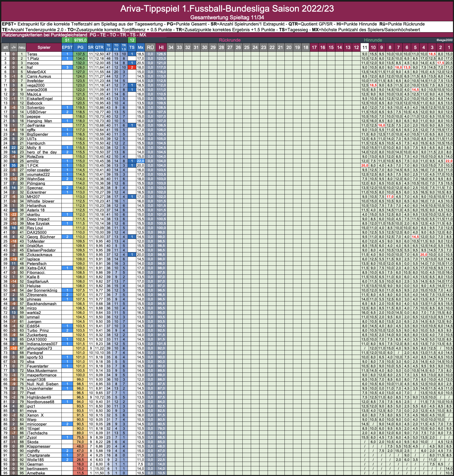Viewport: 454px width, 476px height.
Task: Select player name 'fraf'
Action: point(30,67)
